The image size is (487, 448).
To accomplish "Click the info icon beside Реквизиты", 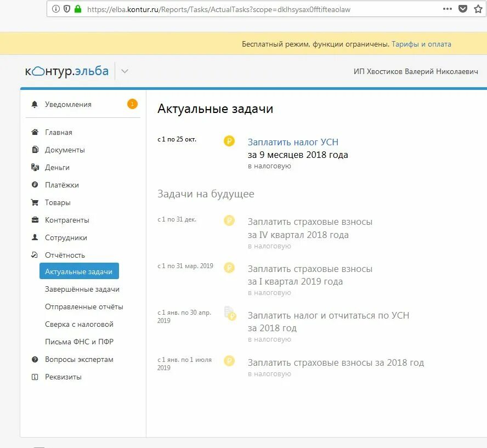I will point(35,377).
